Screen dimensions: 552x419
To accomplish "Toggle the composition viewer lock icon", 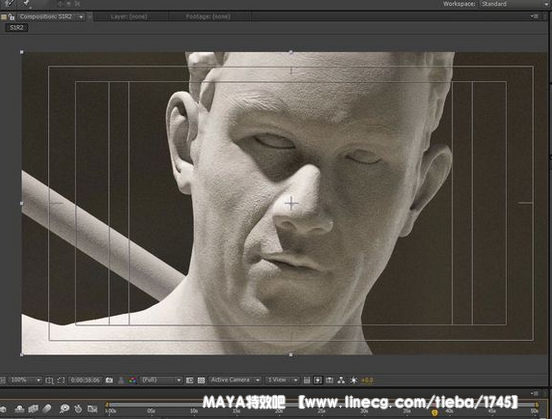I will 12,17.
